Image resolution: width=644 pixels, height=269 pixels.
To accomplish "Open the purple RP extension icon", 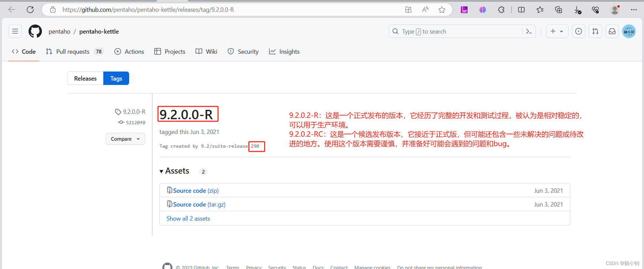I will click(x=464, y=10).
